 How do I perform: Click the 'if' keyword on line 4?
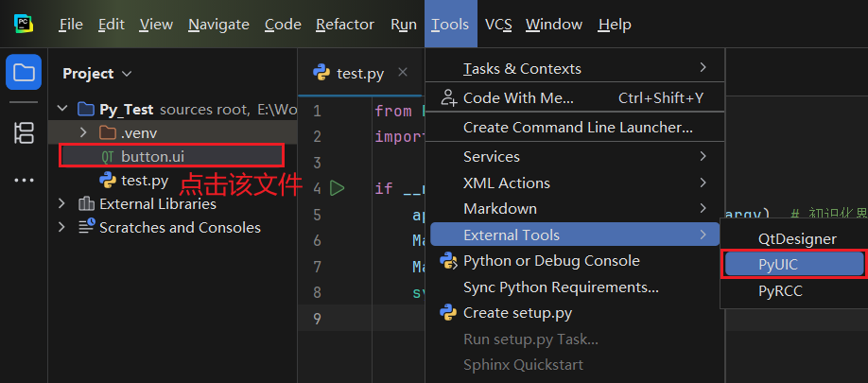click(x=383, y=188)
